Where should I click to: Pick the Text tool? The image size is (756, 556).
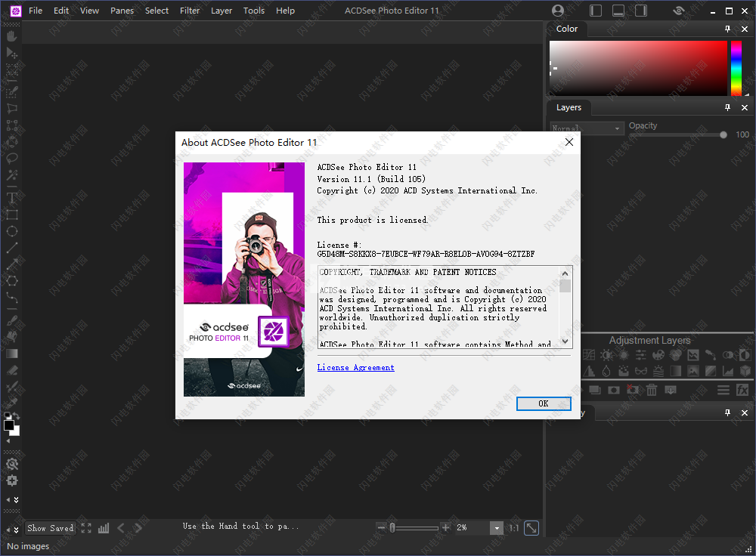(12, 198)
